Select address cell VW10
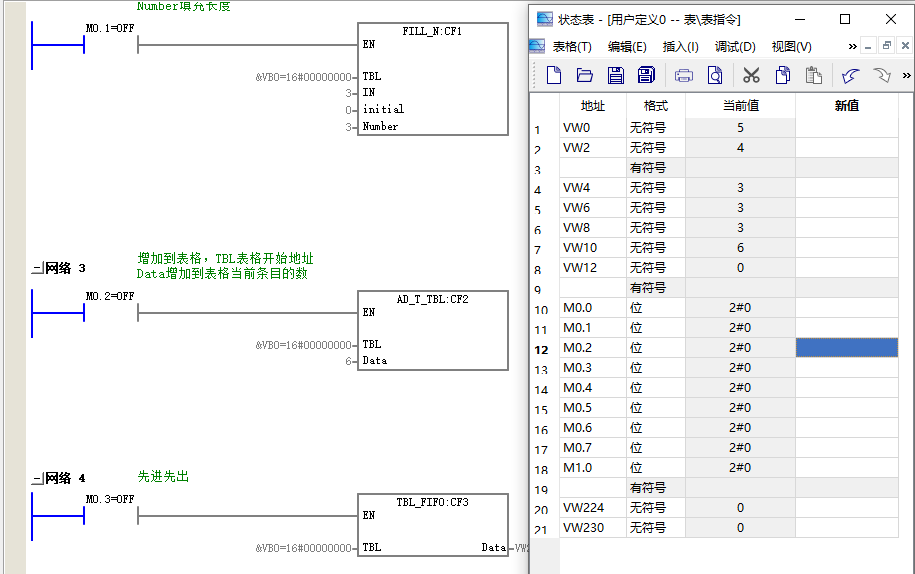915x574 pixels. click(593, 248)
